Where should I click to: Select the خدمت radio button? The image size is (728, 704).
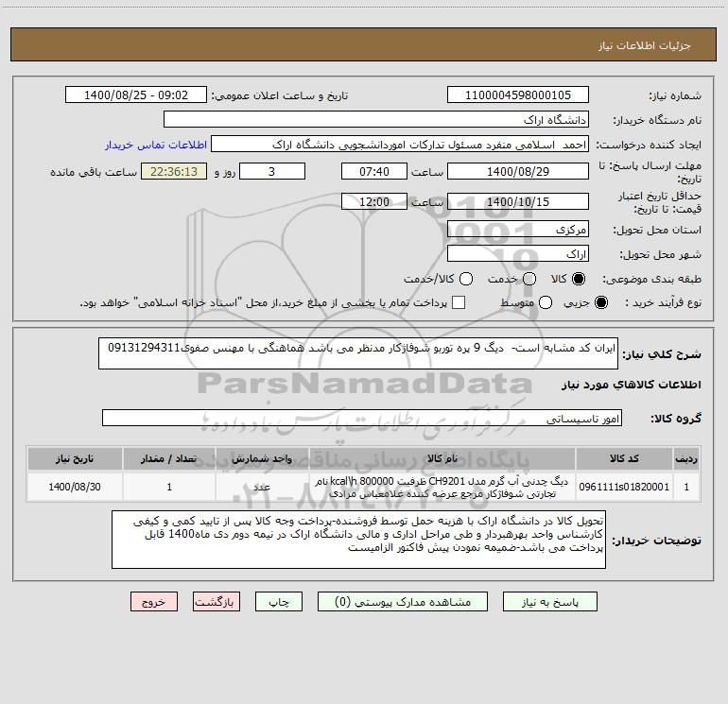pyautogui.click(x=529, y=279)
